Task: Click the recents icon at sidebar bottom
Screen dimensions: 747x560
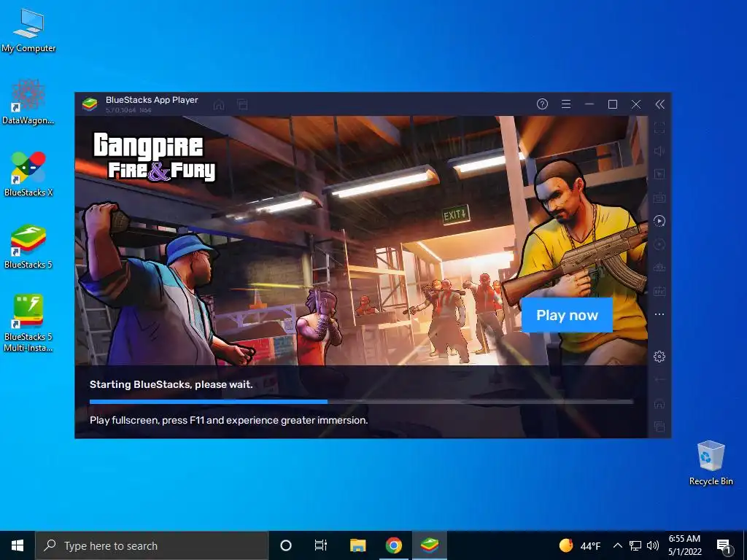Action: point(659,426)
